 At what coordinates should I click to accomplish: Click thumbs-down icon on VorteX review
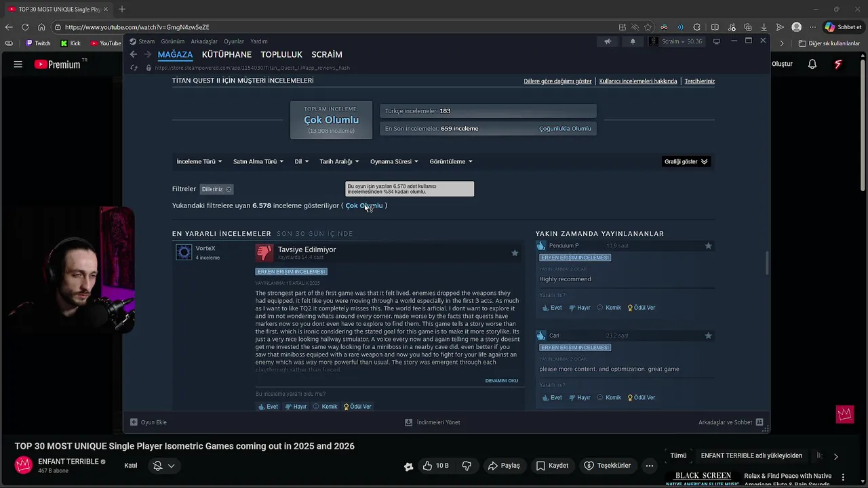(264, 253)
